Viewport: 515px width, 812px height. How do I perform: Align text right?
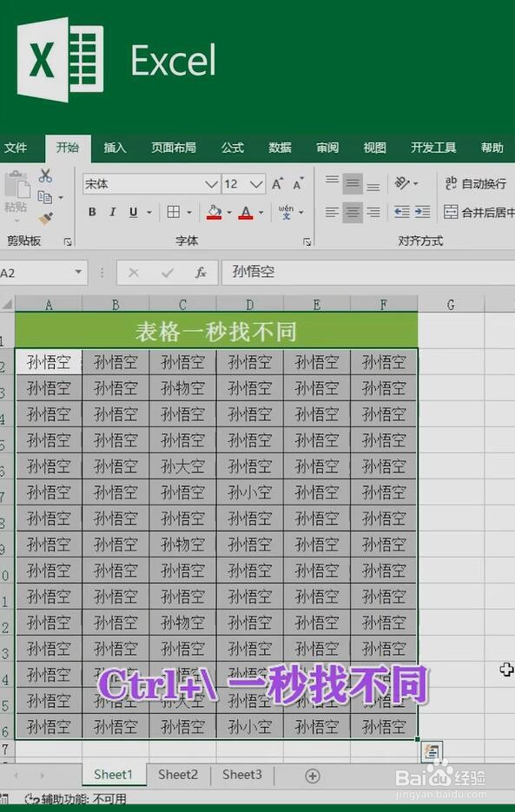point(373,212)
